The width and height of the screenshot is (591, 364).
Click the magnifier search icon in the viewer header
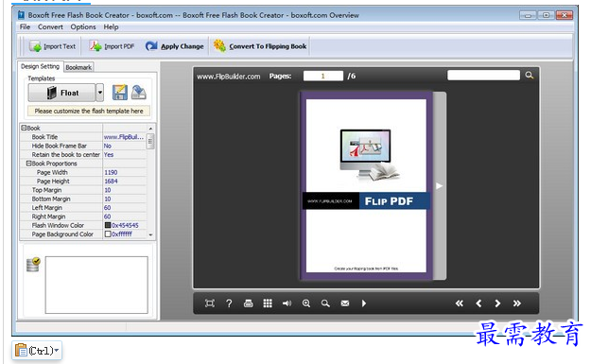point(530,76)
